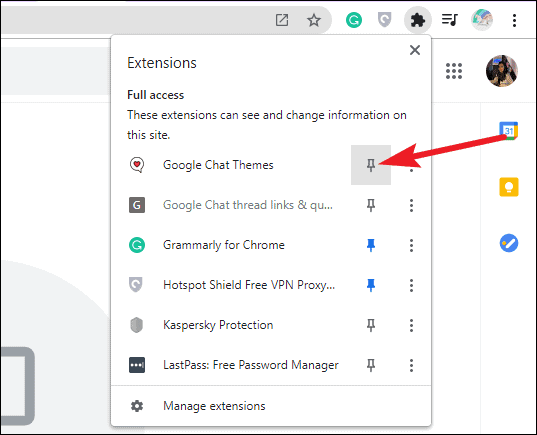Viewport: 537px width, 435px height.
Task: Select LastPass: Free Password Manager entry
Action: (231, 365)
